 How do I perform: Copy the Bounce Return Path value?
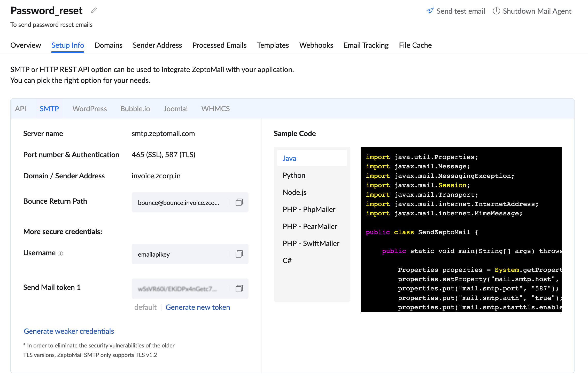pos(239,202)
